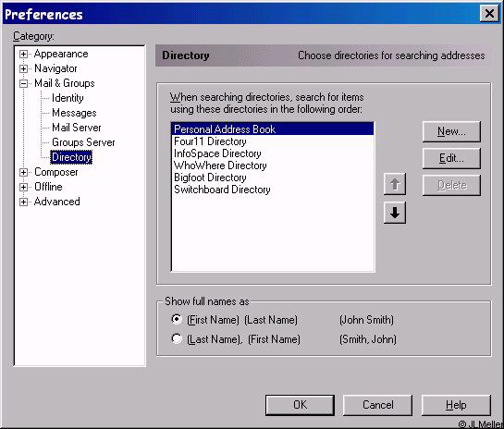Confirm changes with OK button

[300, 405]
